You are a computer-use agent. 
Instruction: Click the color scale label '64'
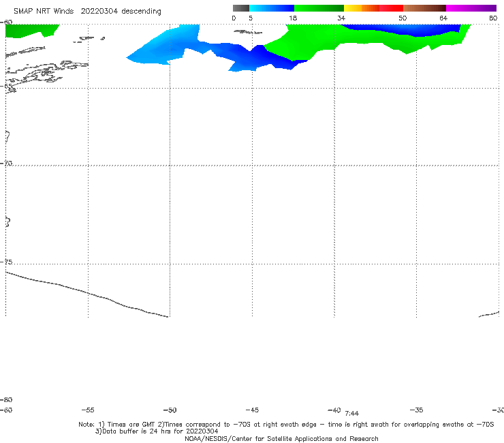tap(443, 18)
